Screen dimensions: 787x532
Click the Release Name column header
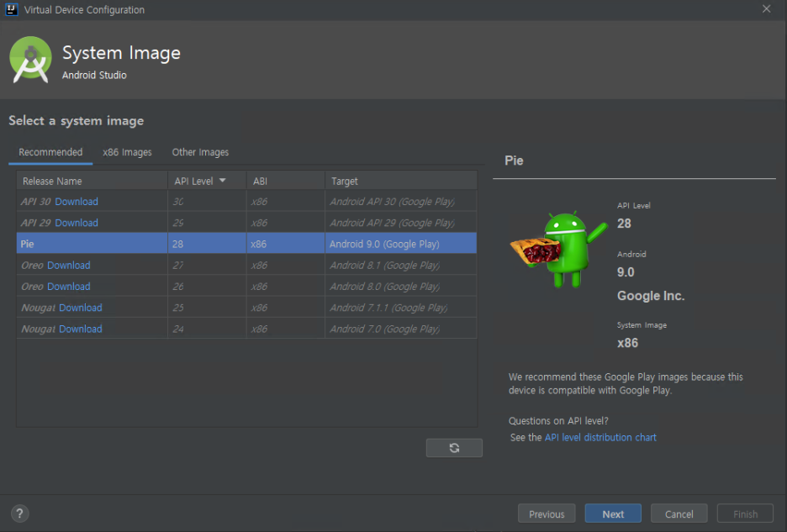pyautogui.click(x=92, y=181)
